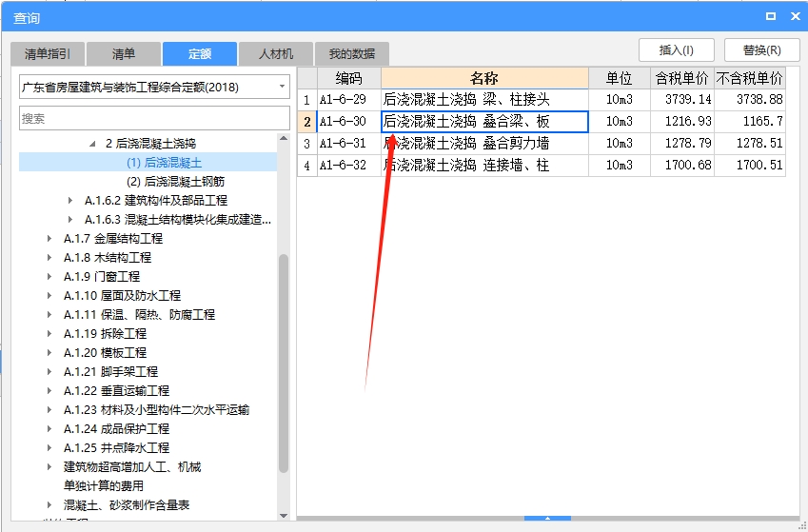Expand A.1.20 模板工程 arrow
The width and height of the screenshot is (808, 532).
point(49,353)
